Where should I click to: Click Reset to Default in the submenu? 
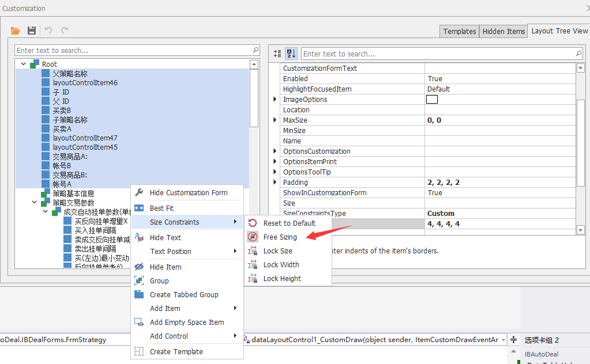(286, 223)
